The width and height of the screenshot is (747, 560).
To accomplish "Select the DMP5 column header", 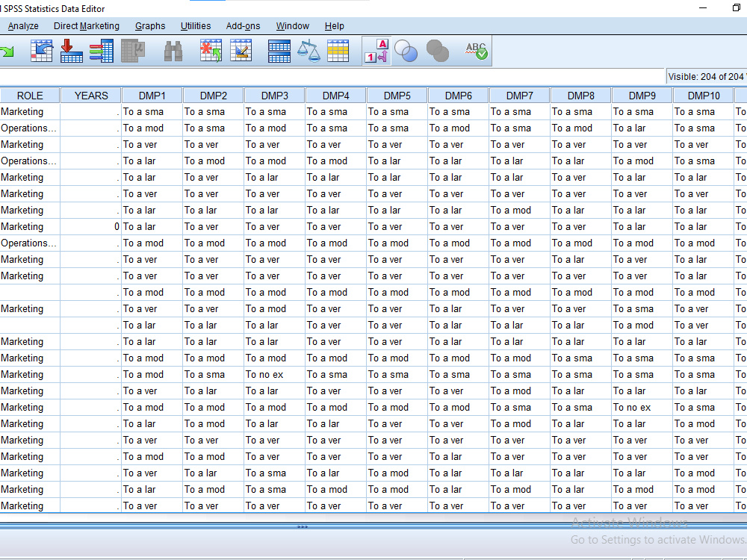I will [x=396, y=95].
